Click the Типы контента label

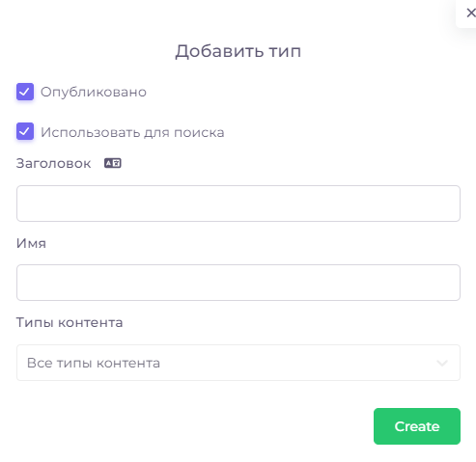[70, 322]
